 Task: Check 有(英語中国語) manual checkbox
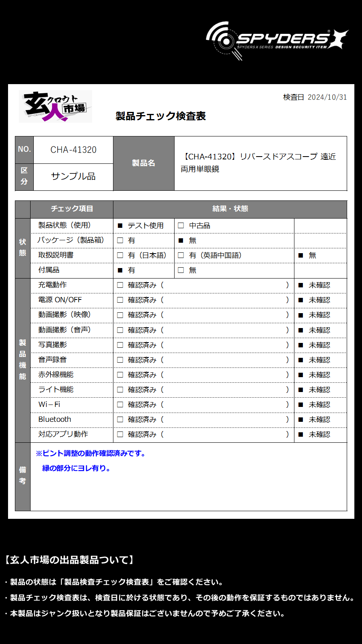click(181, 255)
